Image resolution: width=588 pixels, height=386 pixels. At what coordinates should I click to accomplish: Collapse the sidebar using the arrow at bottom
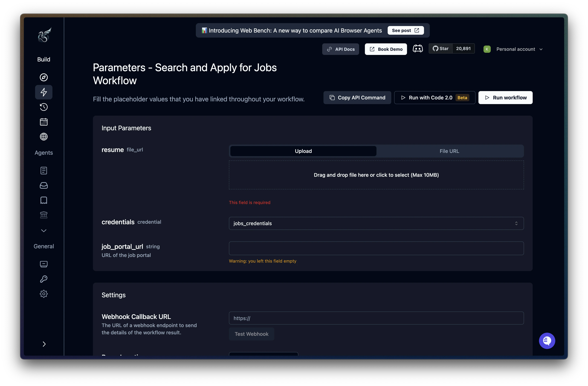click(44, 344)
